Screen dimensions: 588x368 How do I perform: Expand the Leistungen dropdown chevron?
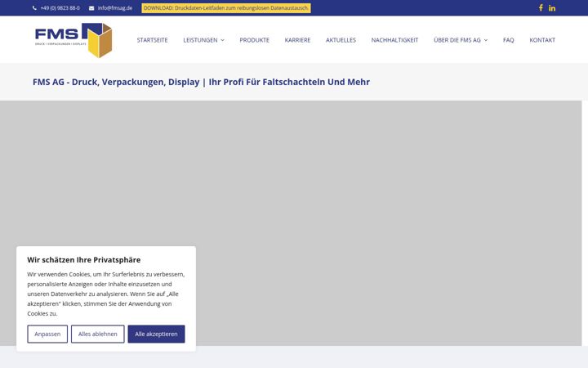222,40
